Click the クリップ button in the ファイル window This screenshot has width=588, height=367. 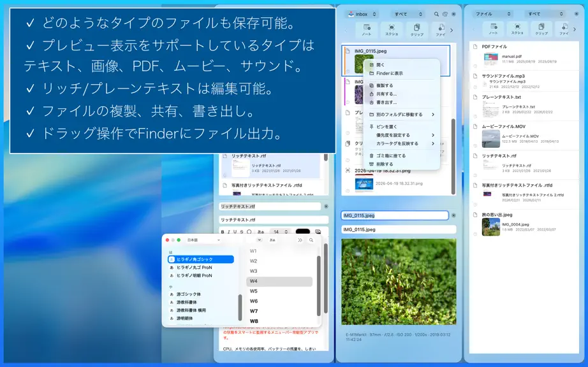[541, 29]
